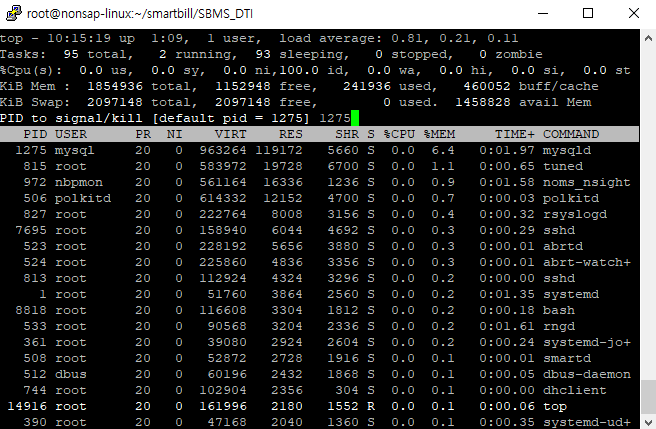Click the %MEM column header
Image resolution: width=656 pixels, height=429 pixels.
[439, 134]
